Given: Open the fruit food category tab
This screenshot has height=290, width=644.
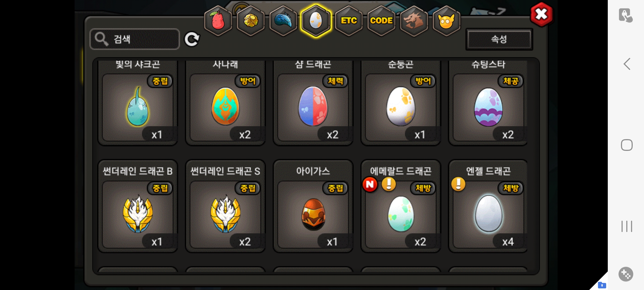Looking at the screenshot, I should tap(218, 21).
